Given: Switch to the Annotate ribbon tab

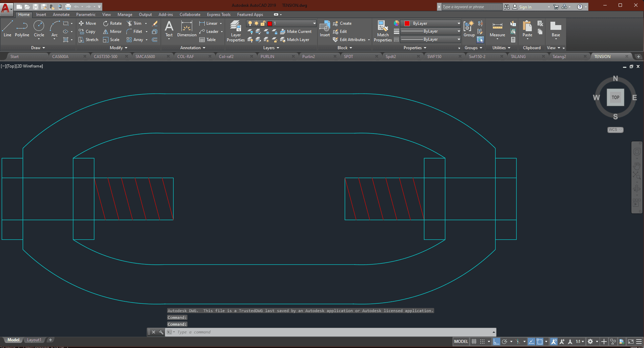Looking at the screenshot, I should tap(61, 15).
